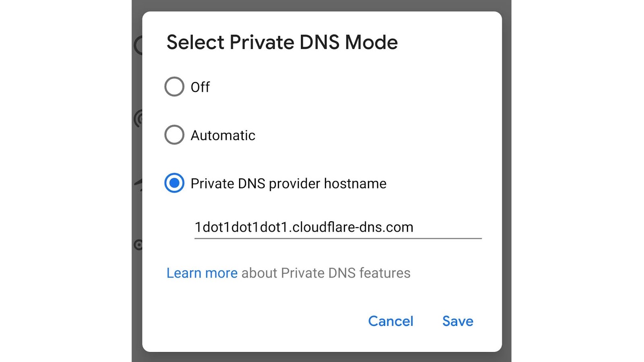Tap the hidden spiral icon beside the Automatic option

coord(138,119)
